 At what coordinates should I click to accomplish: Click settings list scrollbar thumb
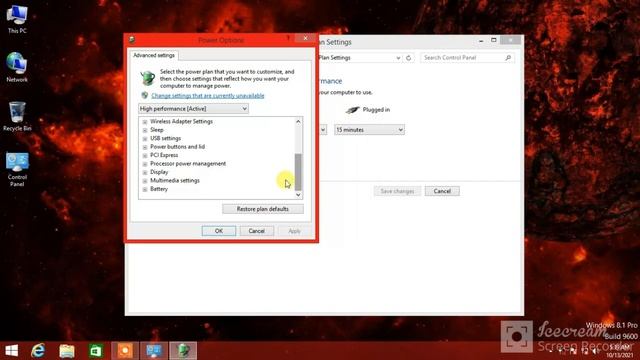pos(298,172)
